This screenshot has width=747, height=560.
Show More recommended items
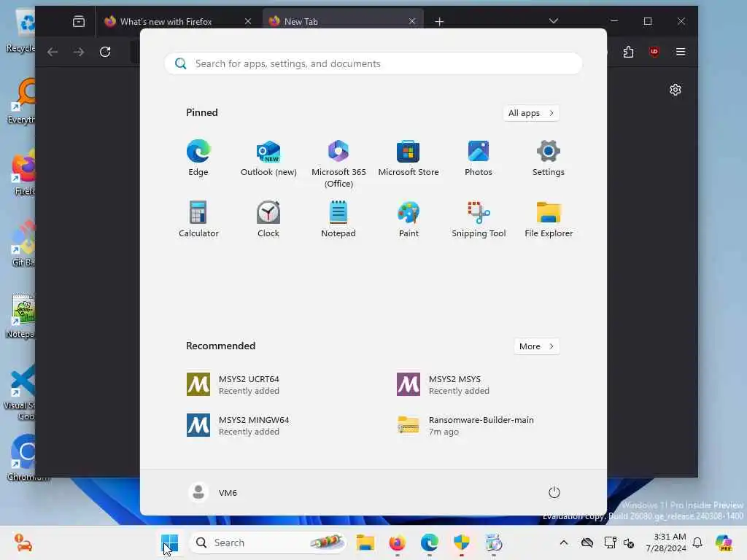(x=537, y=346)
